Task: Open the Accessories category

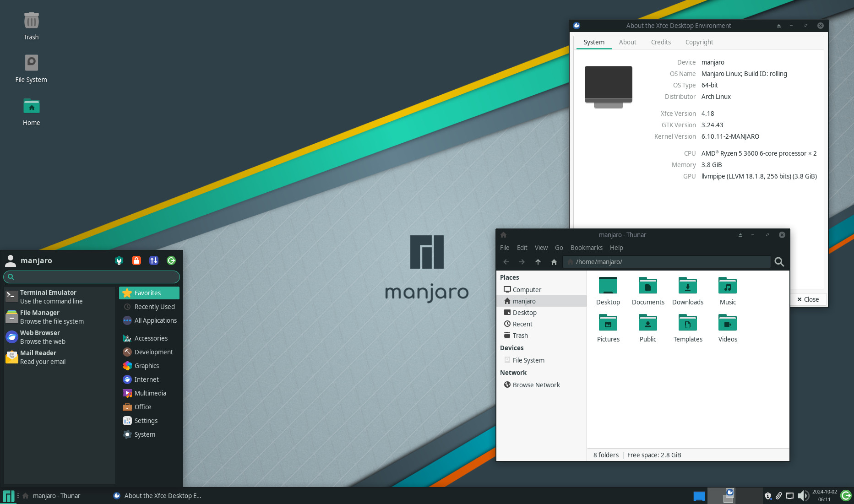Action: click(149, 338)
